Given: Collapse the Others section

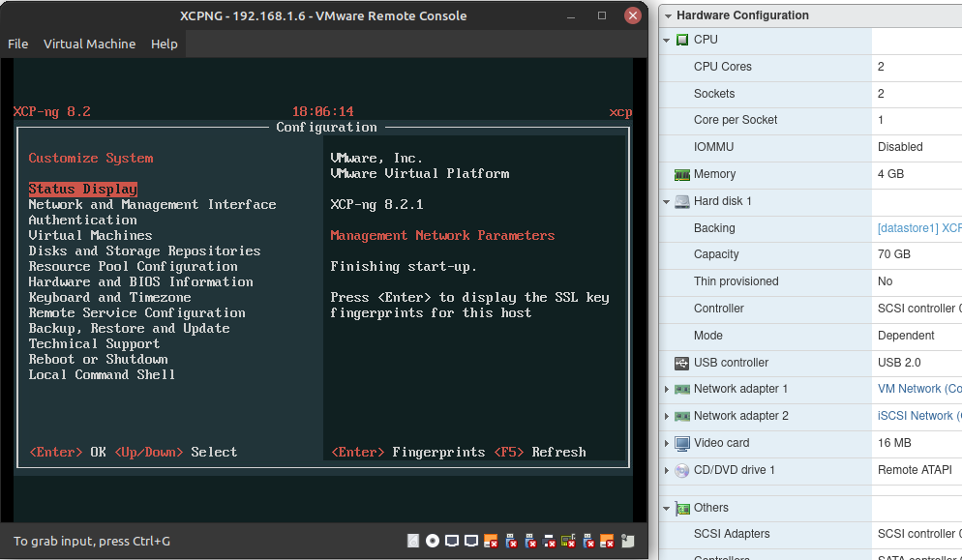Looking at the screenshot, I should coord(667,509).
